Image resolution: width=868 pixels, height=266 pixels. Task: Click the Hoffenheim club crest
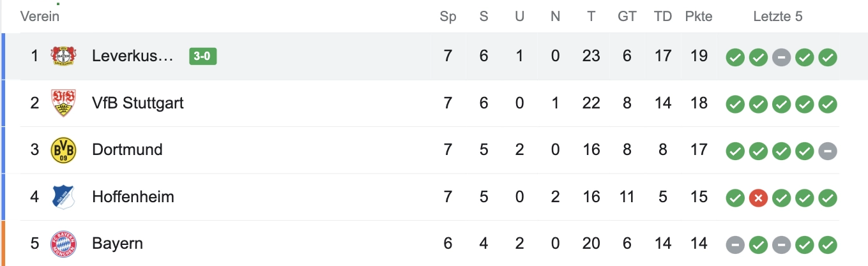(x=63, y=196)
